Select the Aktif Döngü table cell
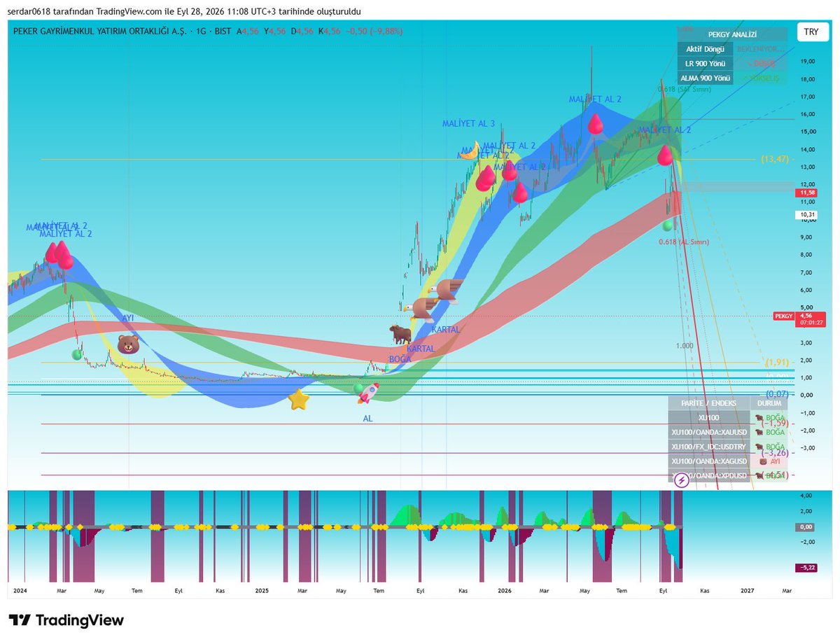The image size is (840, 642). 705,49
